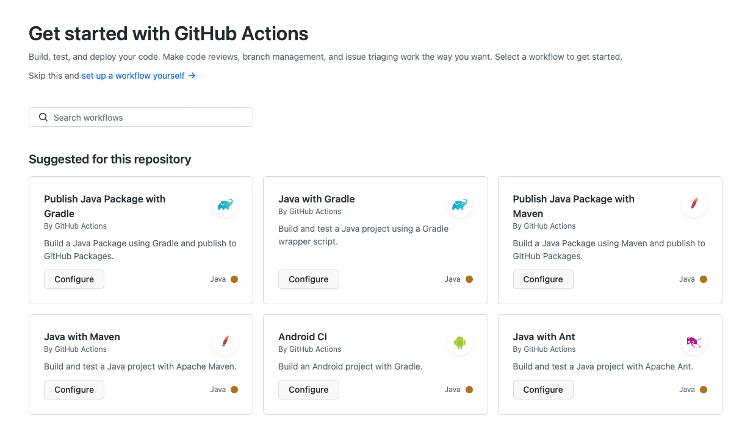Click the Android CI card title
This screenshot has width=742, height=425.
[302, 337]
